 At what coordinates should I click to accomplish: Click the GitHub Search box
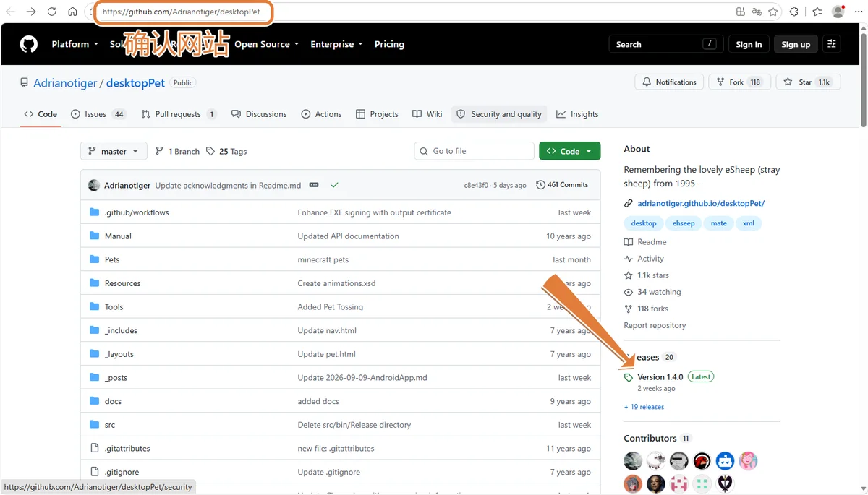665,44
